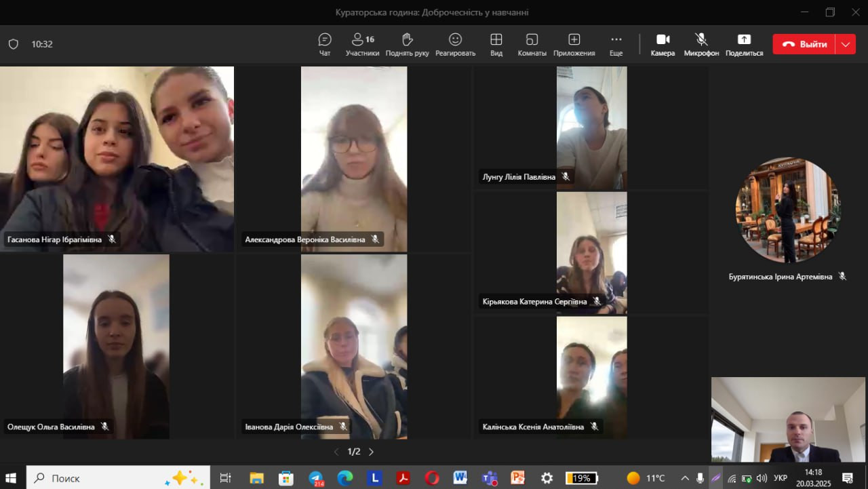Select Калінська Ксенія Анатоліївна video tile

tap(591, 378)
